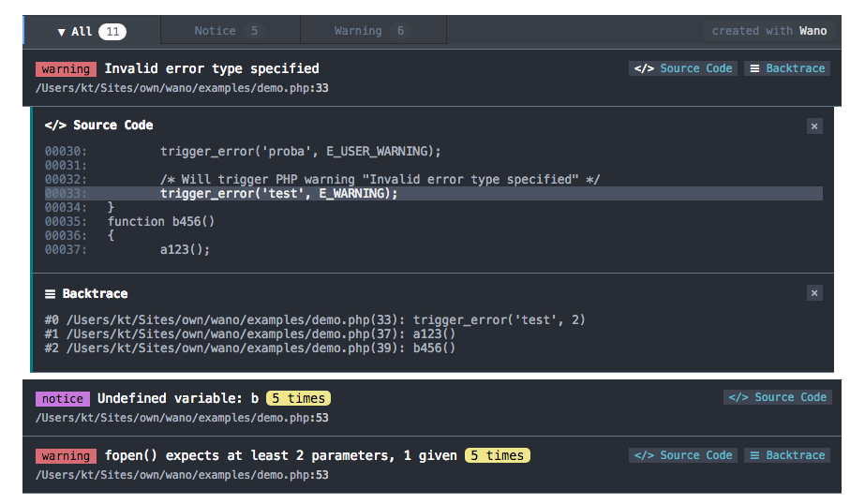Show Source Code for fopen() warning
The width and height of the screenshot is (850, 504).
683,455
